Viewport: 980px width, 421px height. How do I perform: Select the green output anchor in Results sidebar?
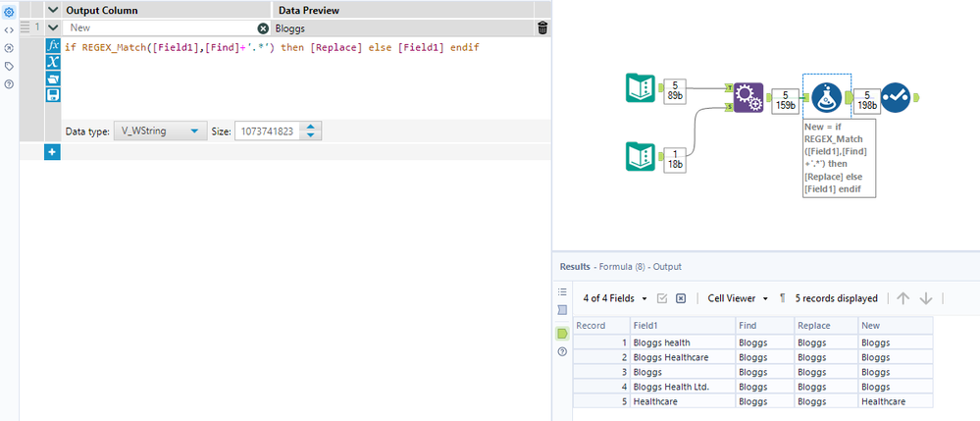[x=562, y=334]
